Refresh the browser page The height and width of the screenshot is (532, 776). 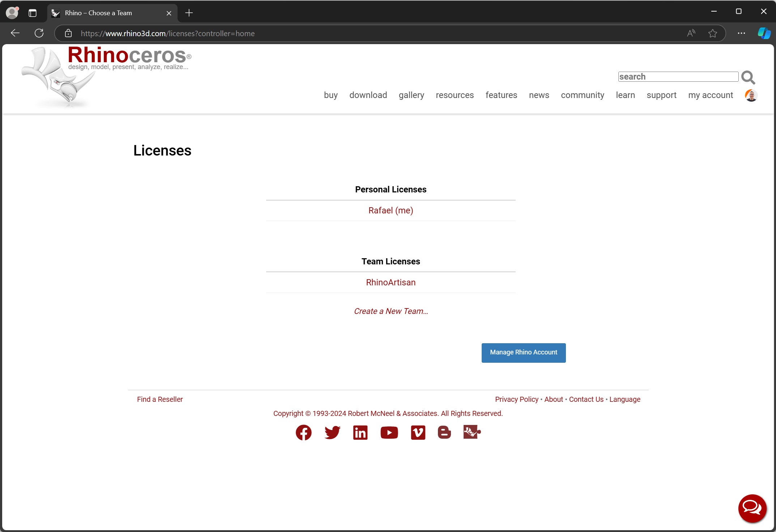point(39,34)
